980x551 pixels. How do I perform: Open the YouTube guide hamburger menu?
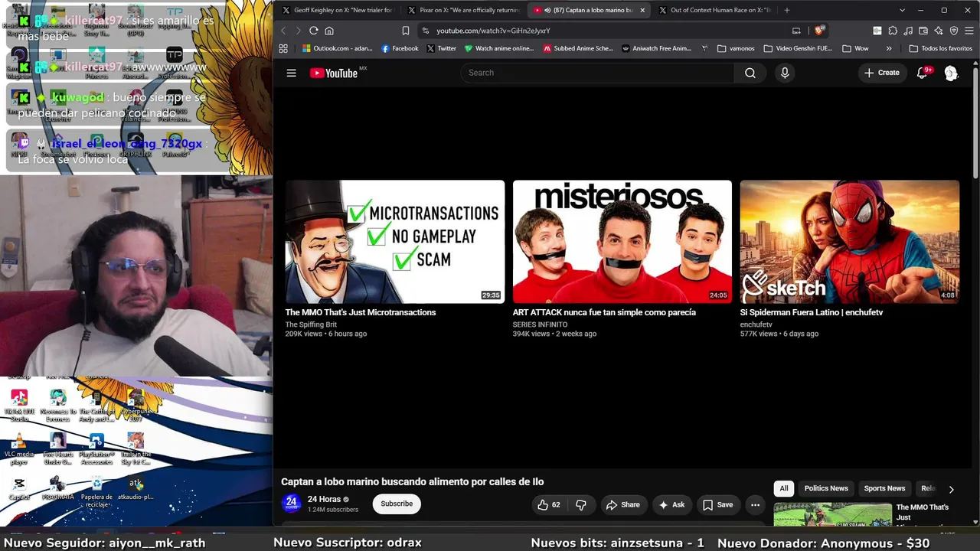point(291,73)
